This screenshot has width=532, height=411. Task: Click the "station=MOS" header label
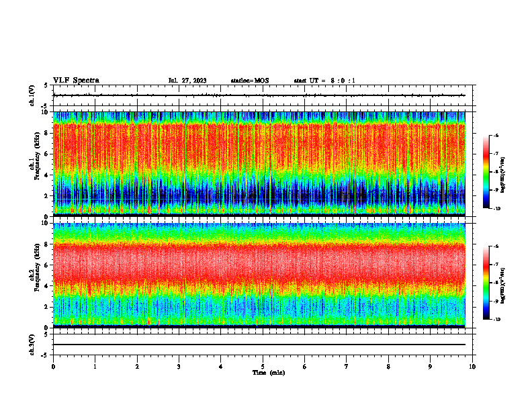pos(250,81)
